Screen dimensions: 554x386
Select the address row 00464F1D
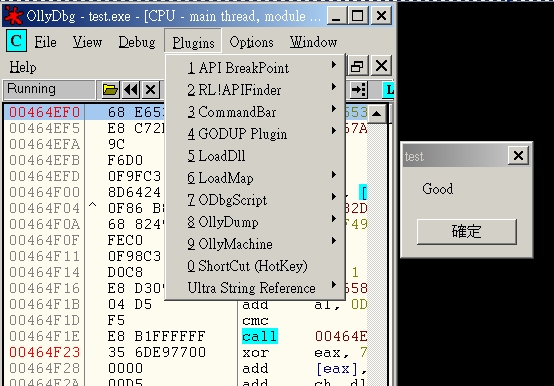coord(45,320)
